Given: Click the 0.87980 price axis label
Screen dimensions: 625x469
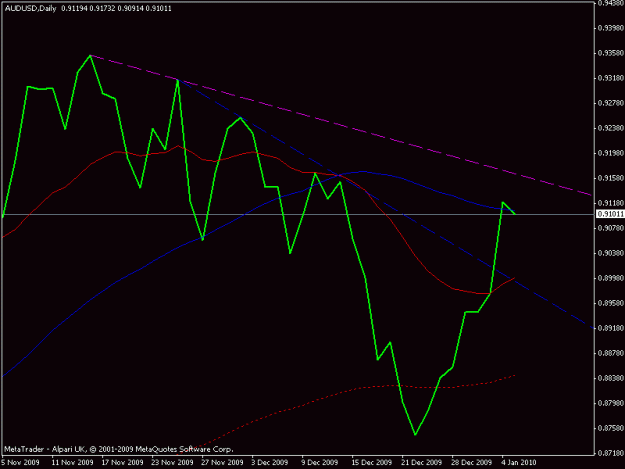Looking at the screenshot, I should coord(610,403).
